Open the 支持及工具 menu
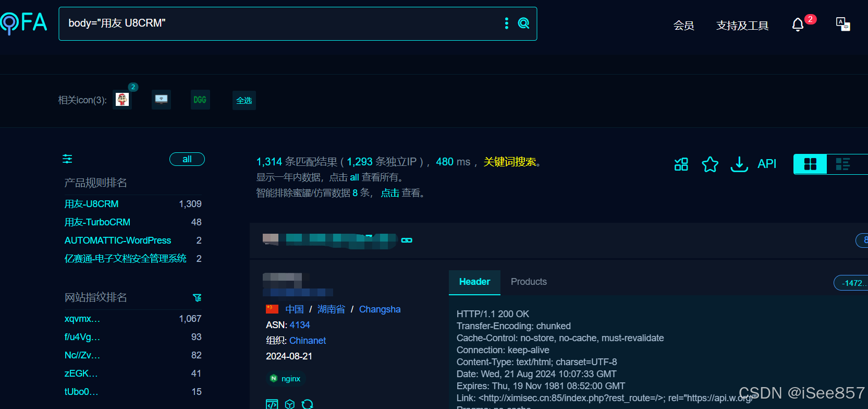 (742, 25)
